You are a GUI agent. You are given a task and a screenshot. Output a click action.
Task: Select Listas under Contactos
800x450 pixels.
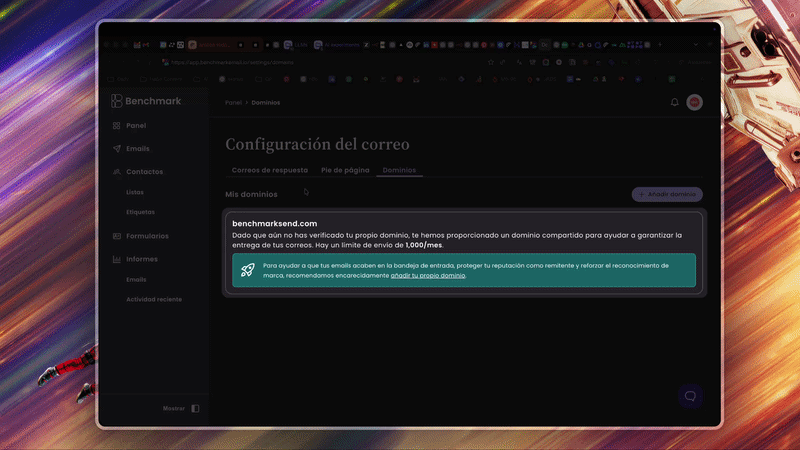point(135,192)
